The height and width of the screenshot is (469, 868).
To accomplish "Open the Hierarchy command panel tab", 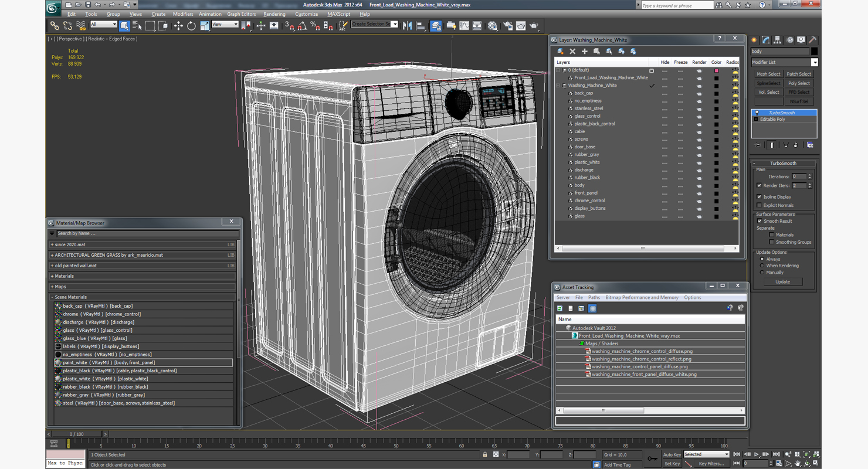I will (x=778, y=40).
